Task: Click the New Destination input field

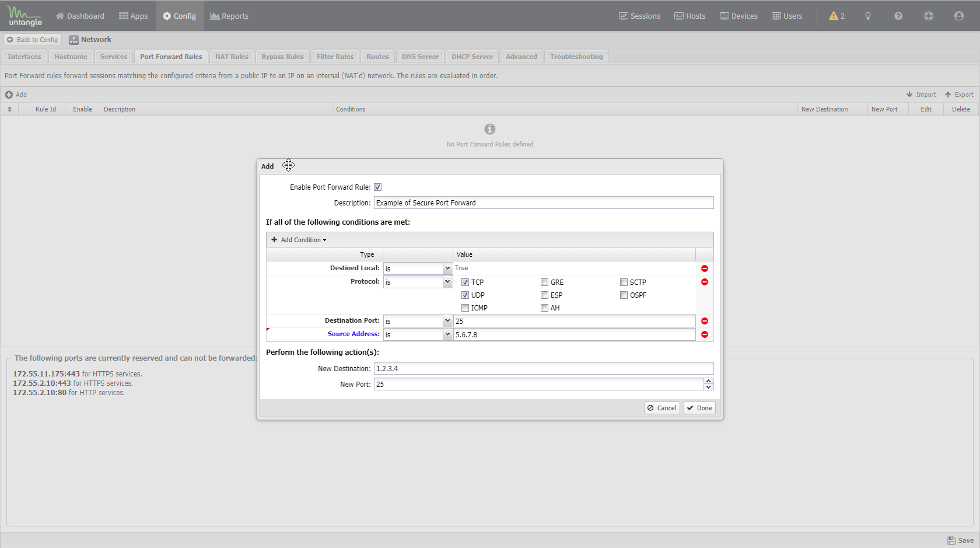Action: pos(542,368)
